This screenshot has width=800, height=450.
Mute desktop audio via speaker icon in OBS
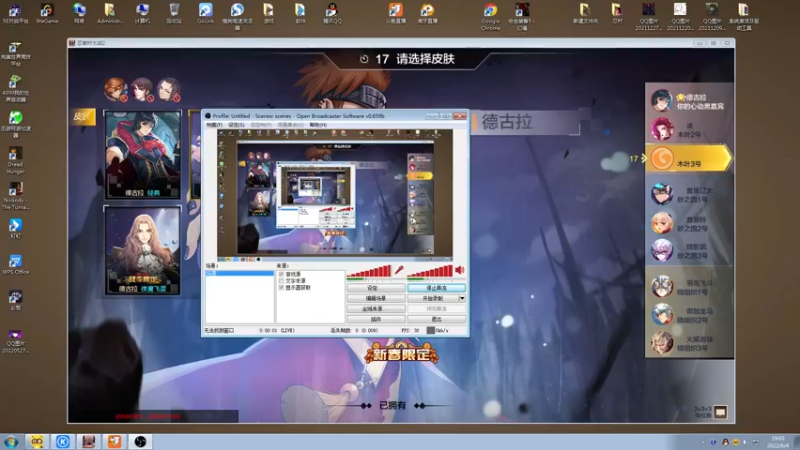460,269
